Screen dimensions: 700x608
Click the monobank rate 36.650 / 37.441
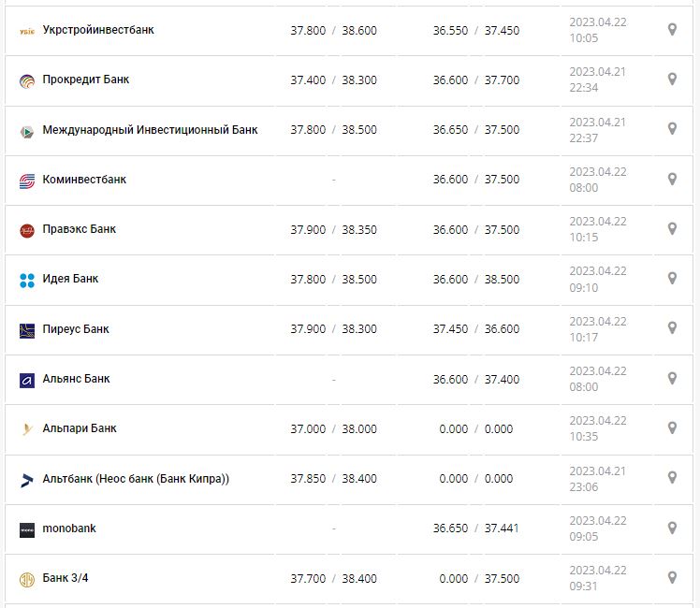(x=475, y=528)
